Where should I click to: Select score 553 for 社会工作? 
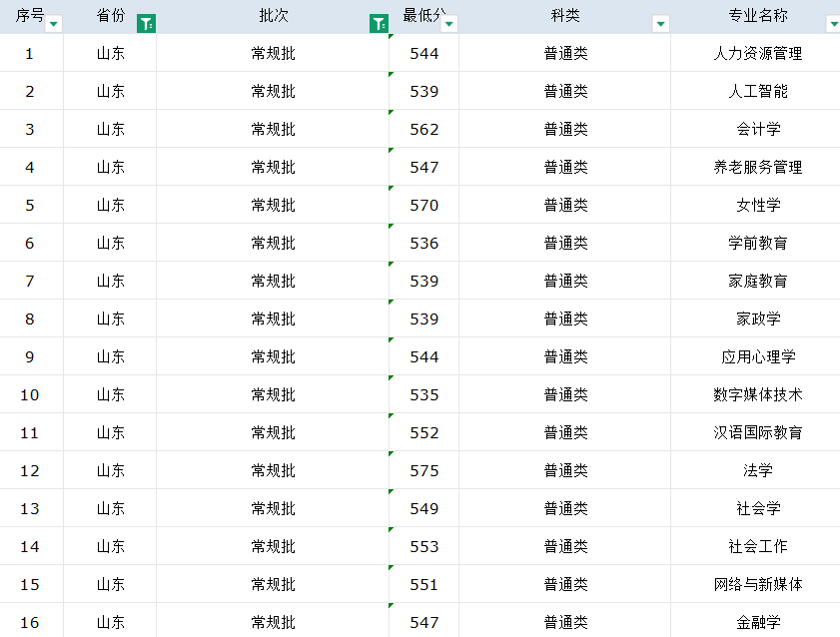tap(423, 546)
